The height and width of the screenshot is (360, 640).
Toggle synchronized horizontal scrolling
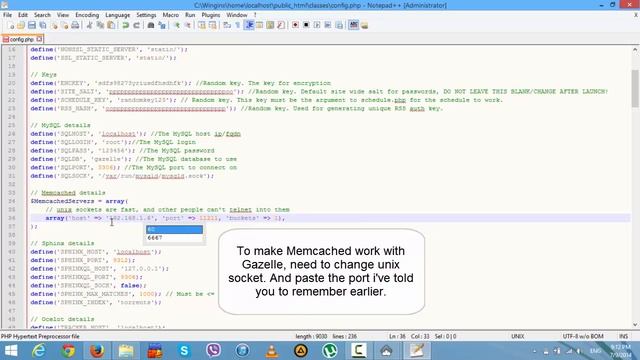coord(213,25)
